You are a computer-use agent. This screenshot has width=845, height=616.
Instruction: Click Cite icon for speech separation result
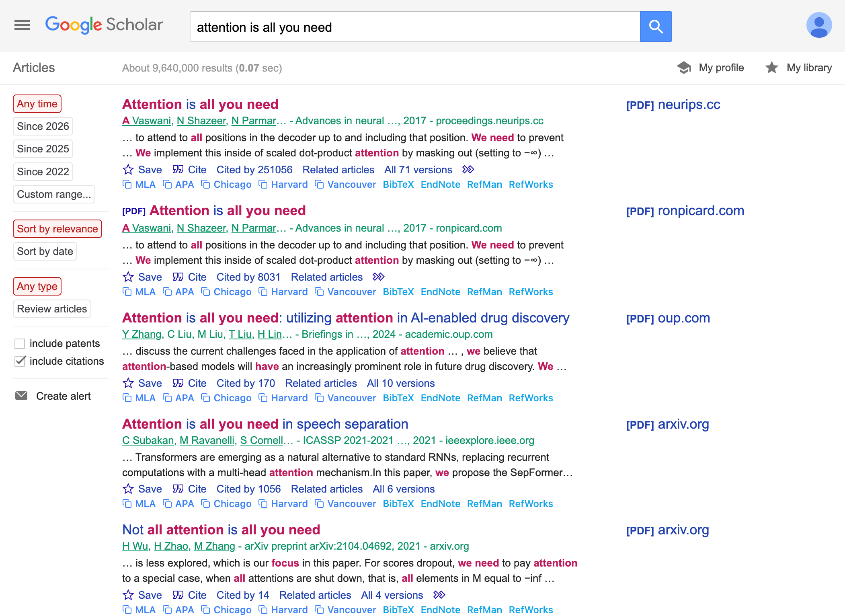click(178, 489)
